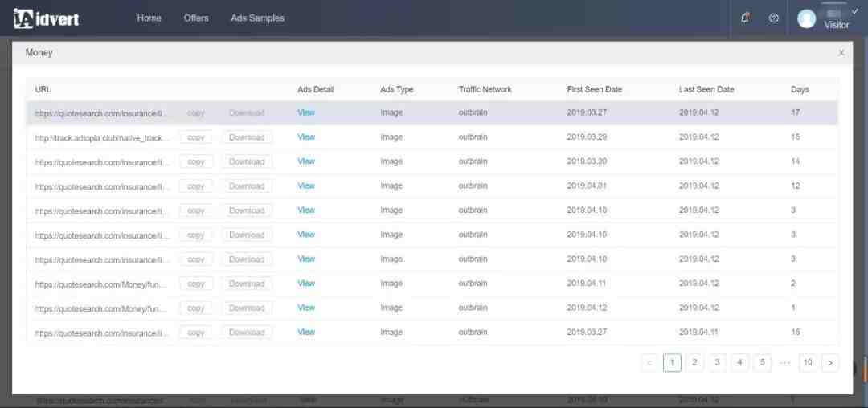Image resolution: width=868 pixels, height=408 pixels.
Task: Open the Offers menu item
Action: click(x=196, y=18)
